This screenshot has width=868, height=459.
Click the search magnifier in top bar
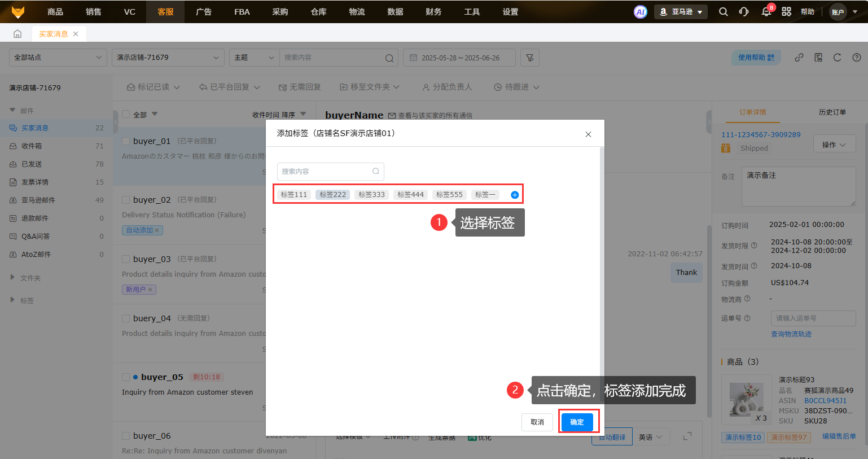(723, 12)
